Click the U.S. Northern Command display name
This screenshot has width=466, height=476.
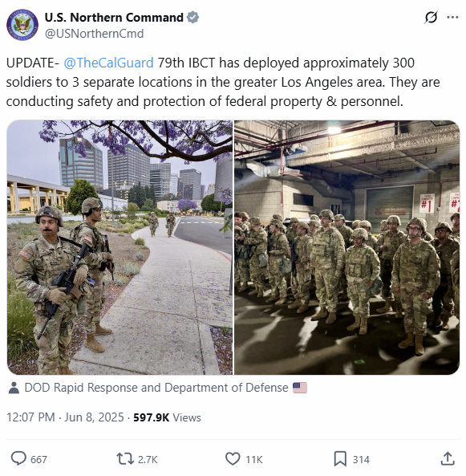point(114,18)
